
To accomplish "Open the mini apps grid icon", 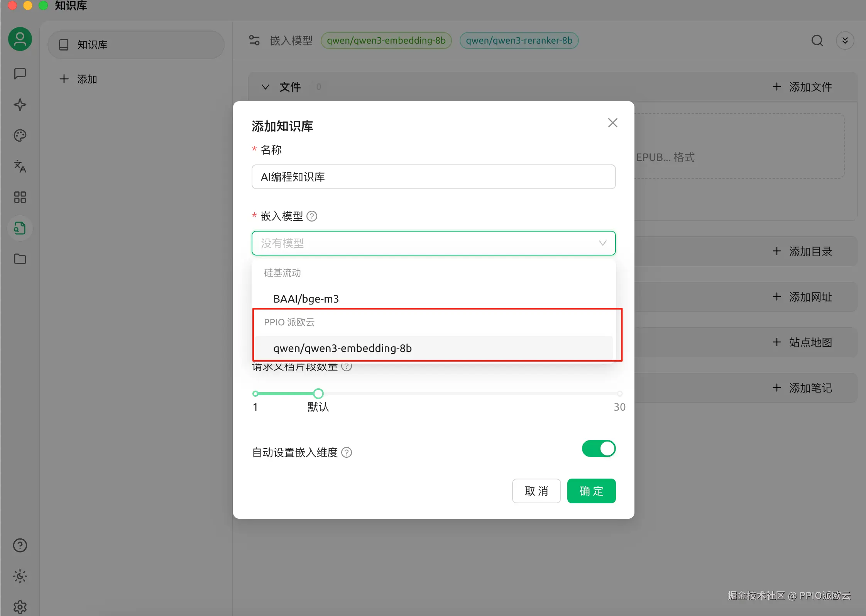I will click(20, 197).
